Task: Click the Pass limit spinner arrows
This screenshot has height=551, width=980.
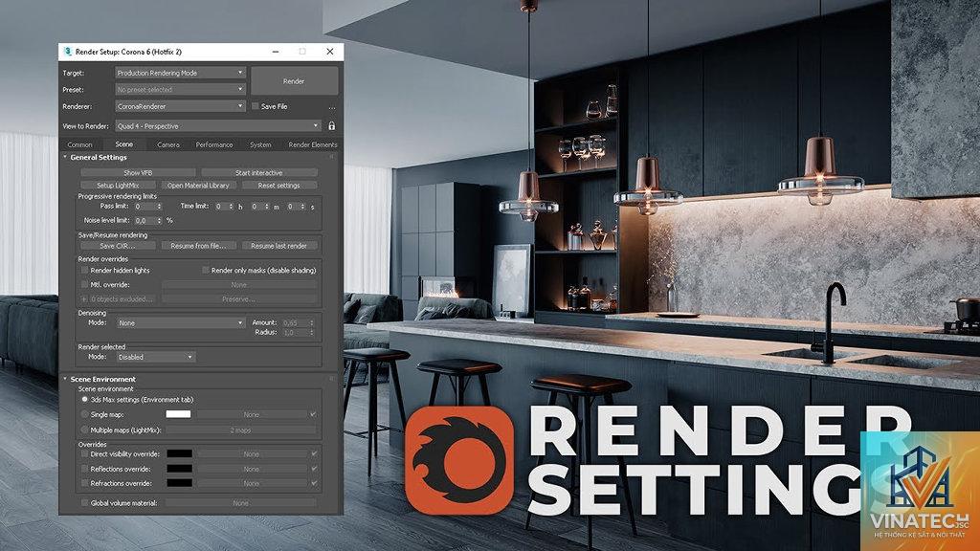Action: coord(160,207)
